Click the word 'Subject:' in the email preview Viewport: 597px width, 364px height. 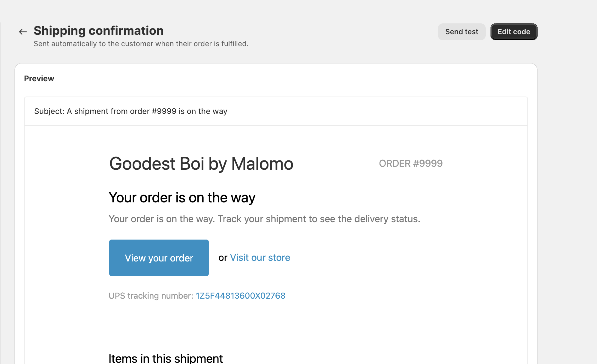coord(49,111)
